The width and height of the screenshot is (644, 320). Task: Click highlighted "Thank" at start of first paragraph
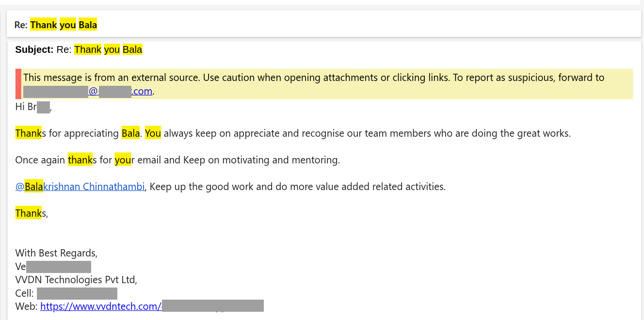28,133
